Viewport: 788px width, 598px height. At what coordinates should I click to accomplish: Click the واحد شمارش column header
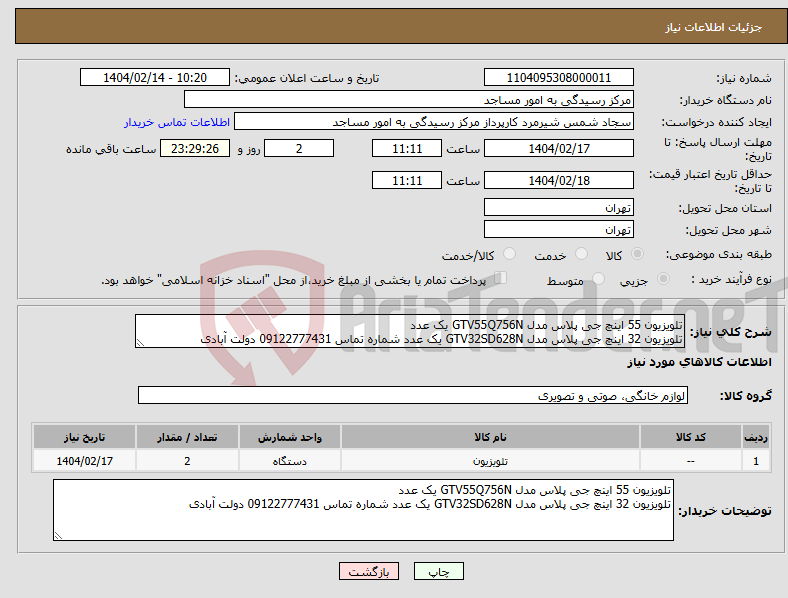pyautogui.click(x=290, y=437)
